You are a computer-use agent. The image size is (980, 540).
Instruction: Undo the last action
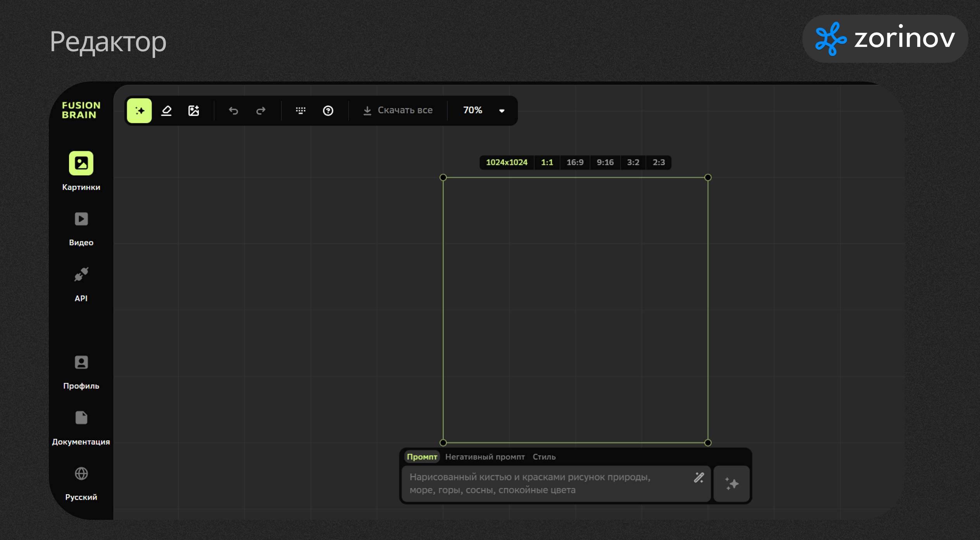tap(233, 111)
